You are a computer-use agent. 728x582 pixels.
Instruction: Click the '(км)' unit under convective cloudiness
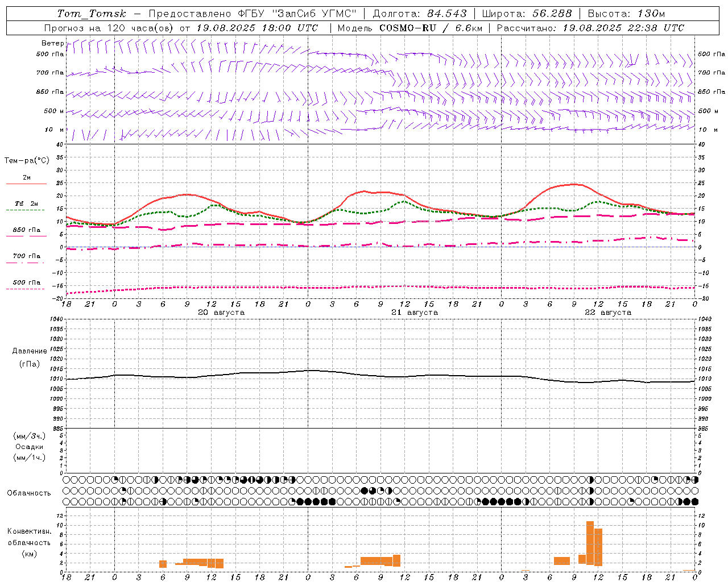tap(29, 554)
